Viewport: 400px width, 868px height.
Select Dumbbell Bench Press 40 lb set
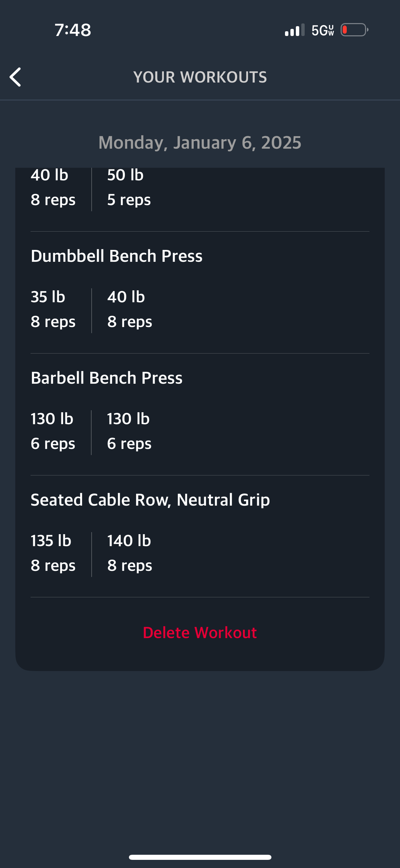point(130,309)
